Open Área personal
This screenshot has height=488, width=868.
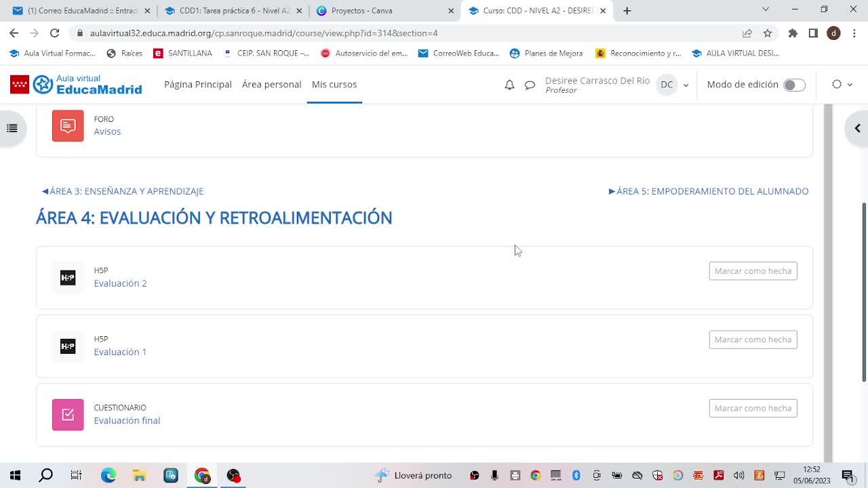click(271, 85)
